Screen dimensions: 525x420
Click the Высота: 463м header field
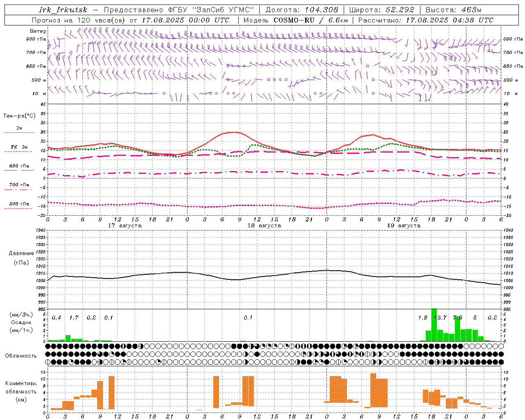tap(453, 10)
